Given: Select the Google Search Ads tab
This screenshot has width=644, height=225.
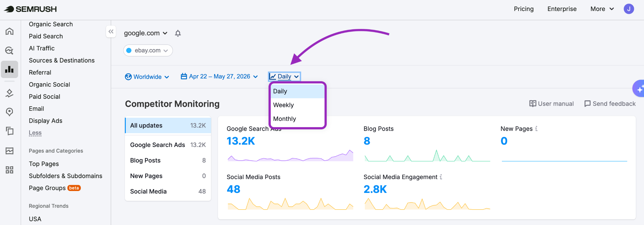Looking at the screenshot, I should (x=168, y=145).
